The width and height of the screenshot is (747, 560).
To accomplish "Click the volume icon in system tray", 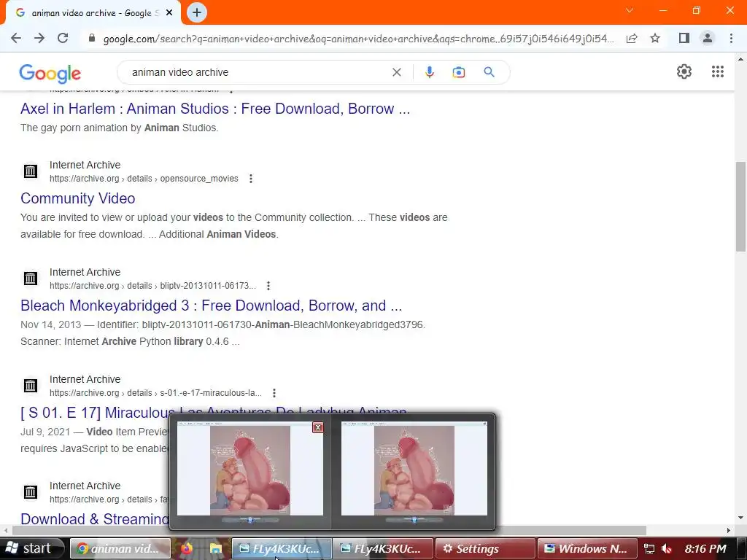I will [667, 548].
